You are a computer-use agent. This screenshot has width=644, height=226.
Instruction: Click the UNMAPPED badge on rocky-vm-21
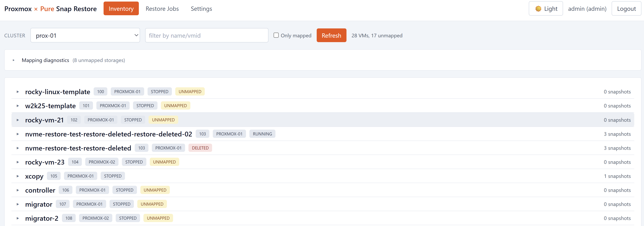pos(163,120)
